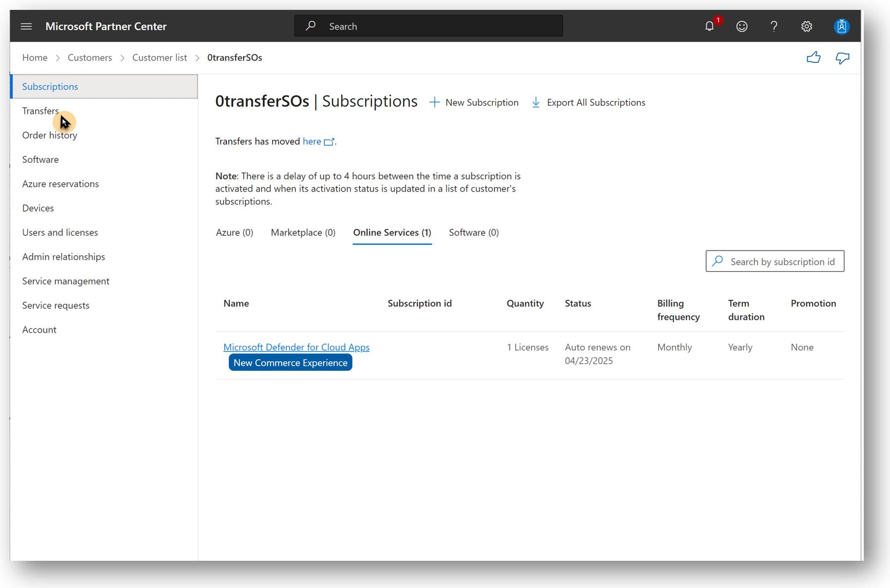The image size is (890, 588).
Task: Open Software in the left menu
Action: click(x=41, y=159)
